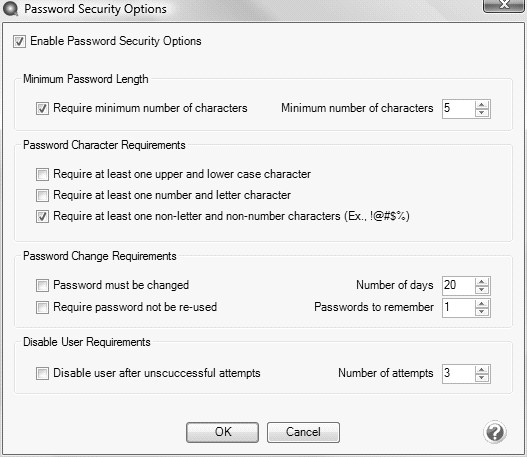Close the Password Security Options dialog

[x=503, y=5]
